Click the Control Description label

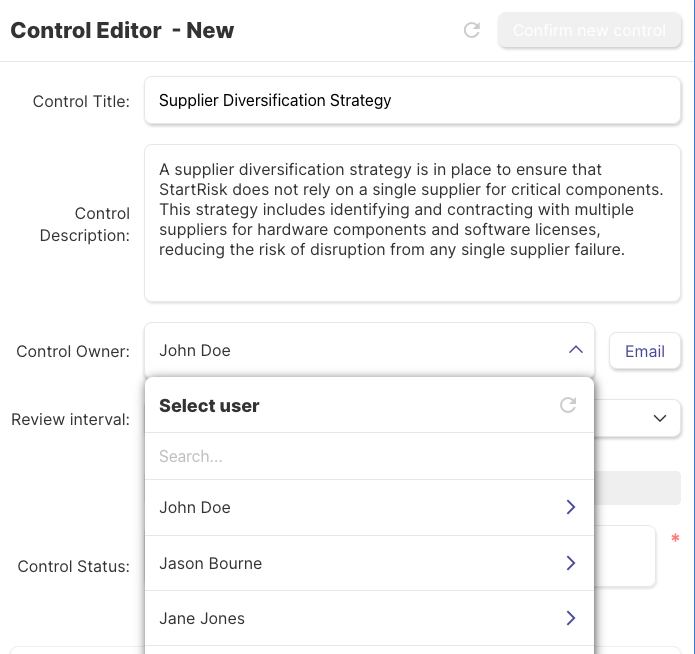pyautogui.click(x=85, y=224)
